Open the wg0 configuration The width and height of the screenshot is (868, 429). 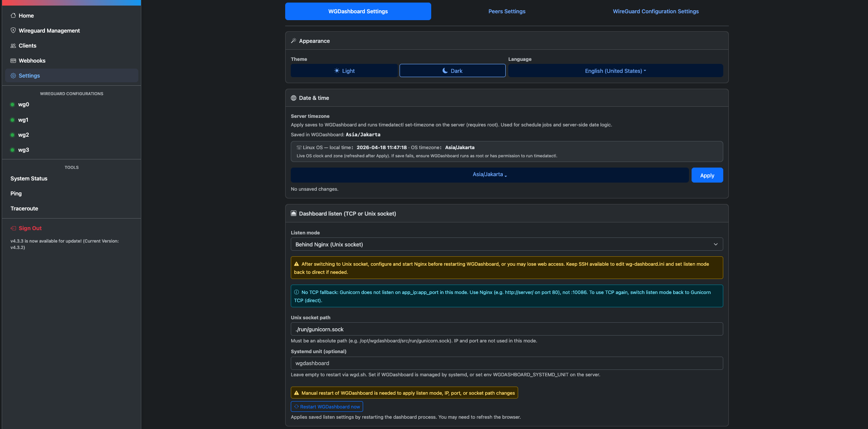pos(72,105)
